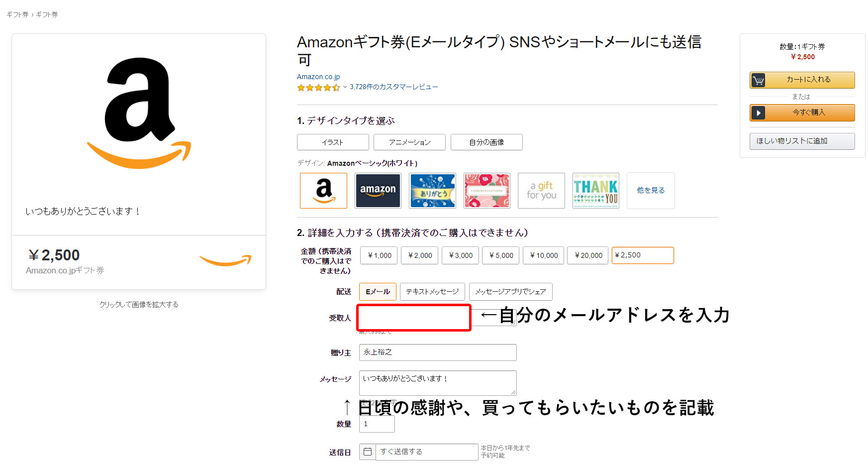Expand the star rating dropdown arrow
The width and height of the screenshot is (868, 466).
[x=345, y=87]
